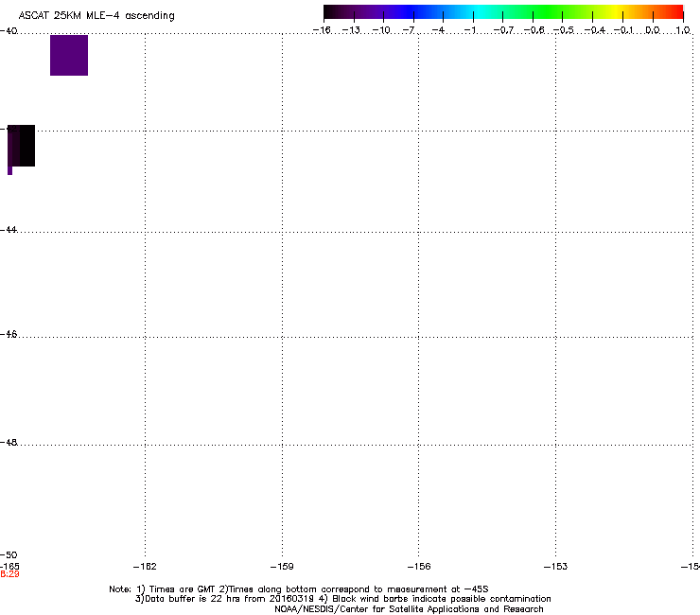Click the note line about GMT times

coord(299,589)
